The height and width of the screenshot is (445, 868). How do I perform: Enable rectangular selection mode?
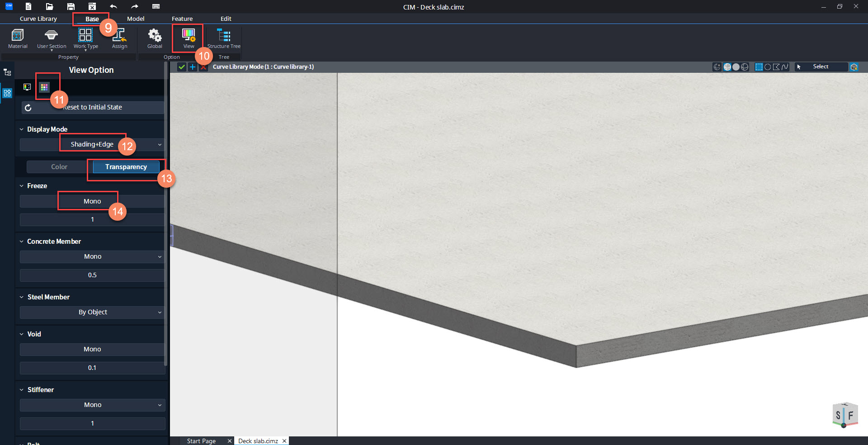tap(759, 67)
